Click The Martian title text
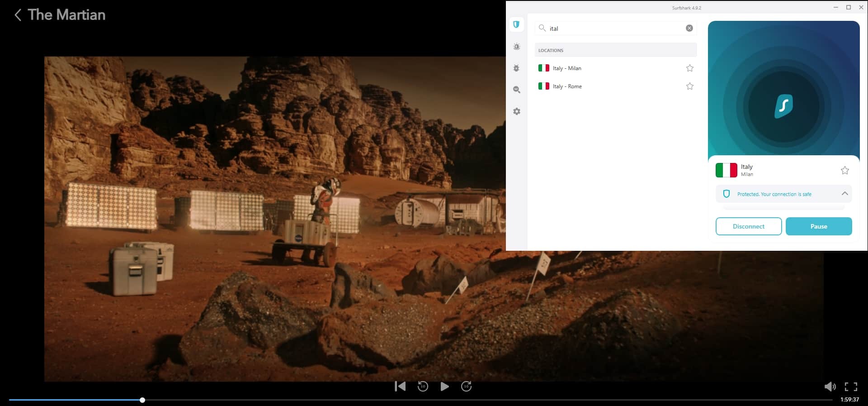868x406 pixels. (x=66, y=15)
